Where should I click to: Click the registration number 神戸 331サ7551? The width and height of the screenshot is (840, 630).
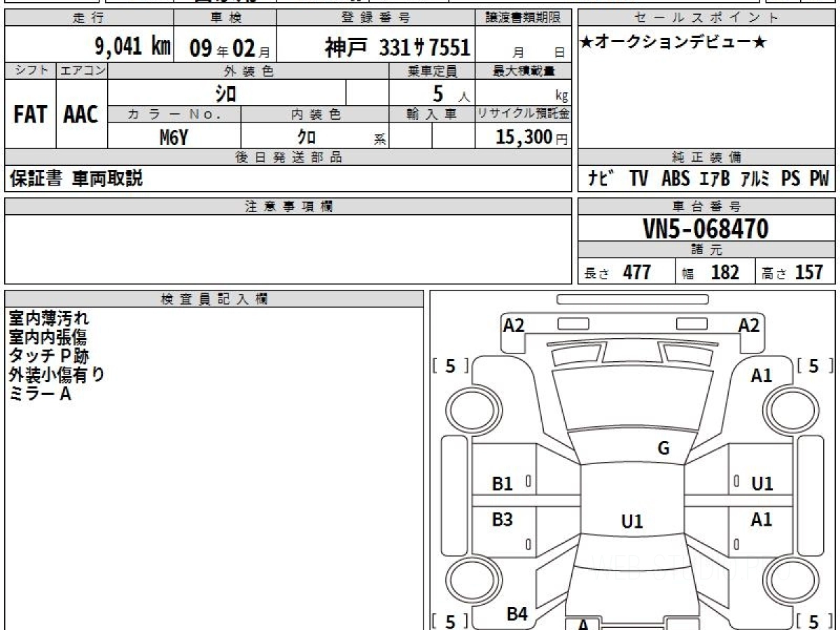[397, 48]
